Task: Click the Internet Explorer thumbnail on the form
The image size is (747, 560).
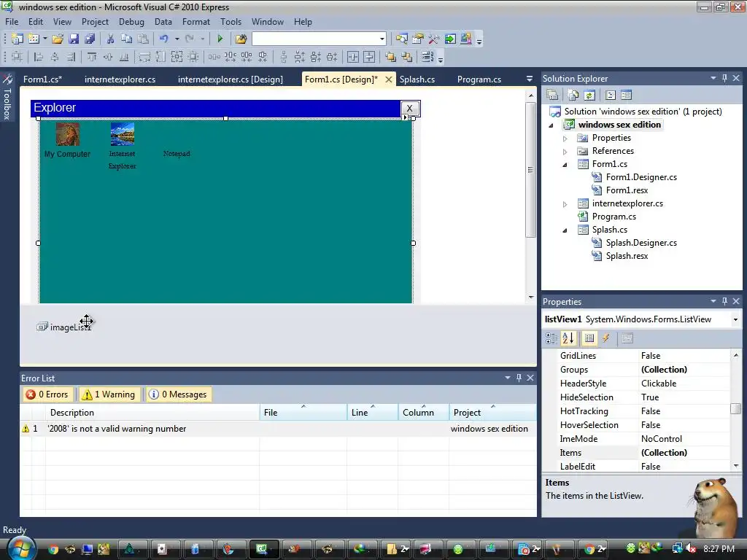Action: point(122,134)
